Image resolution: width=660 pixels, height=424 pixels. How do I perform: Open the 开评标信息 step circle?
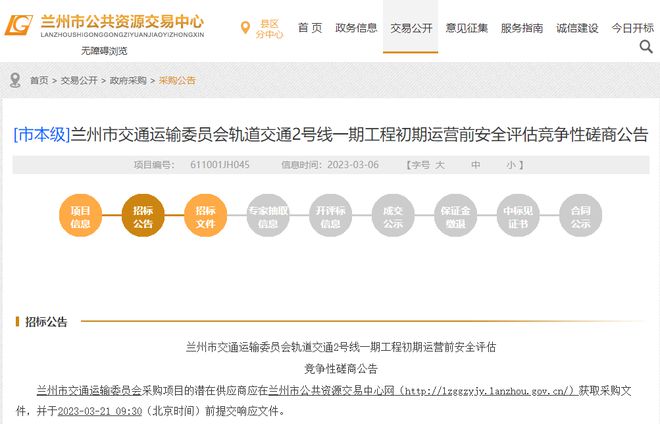(x=330, y=217)
